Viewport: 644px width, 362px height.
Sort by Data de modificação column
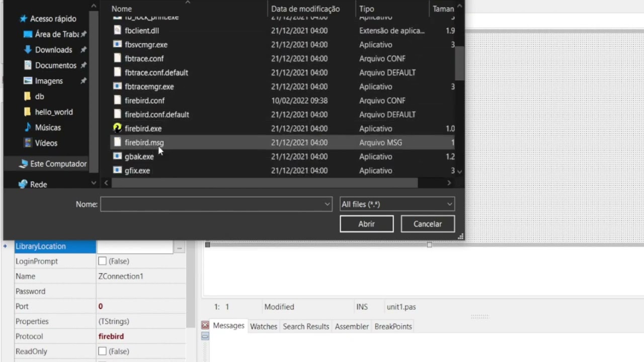coord(305,9)
